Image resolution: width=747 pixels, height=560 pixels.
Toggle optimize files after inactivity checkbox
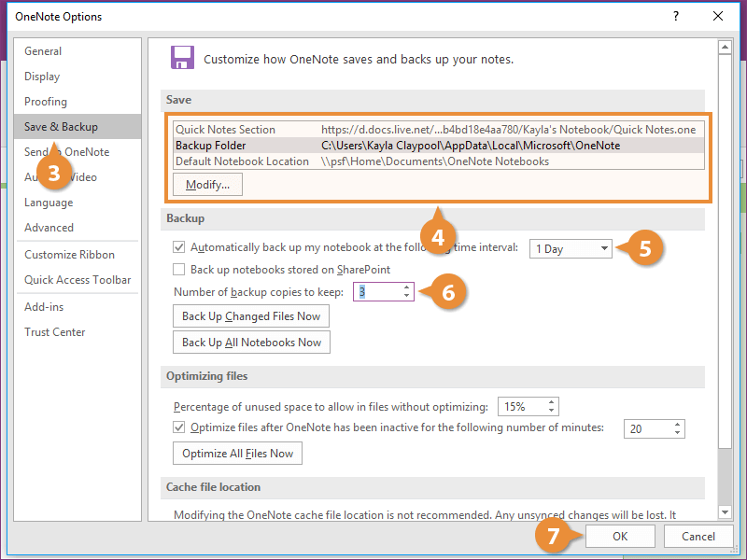click(x=179, y=428)
